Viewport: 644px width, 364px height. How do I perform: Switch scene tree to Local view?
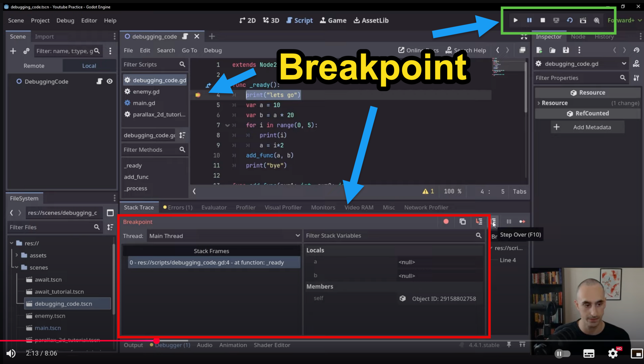click(89, 66)
